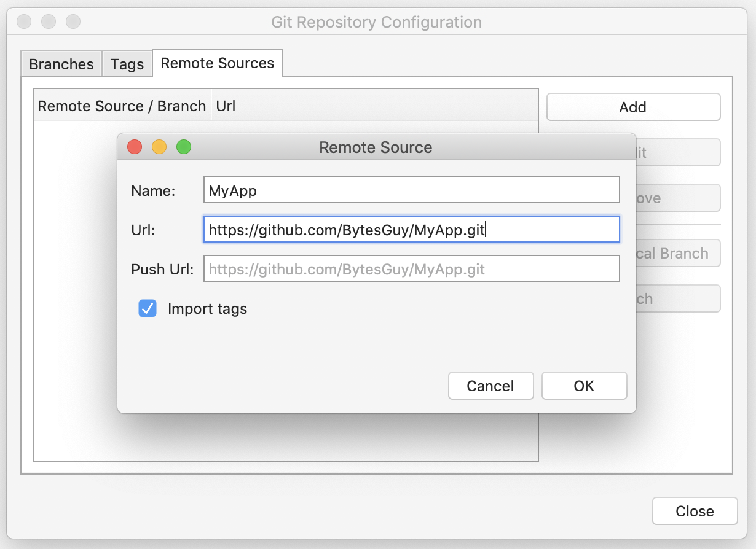756x549 pixels.
Task: Click the Add button
Action: 632,106
